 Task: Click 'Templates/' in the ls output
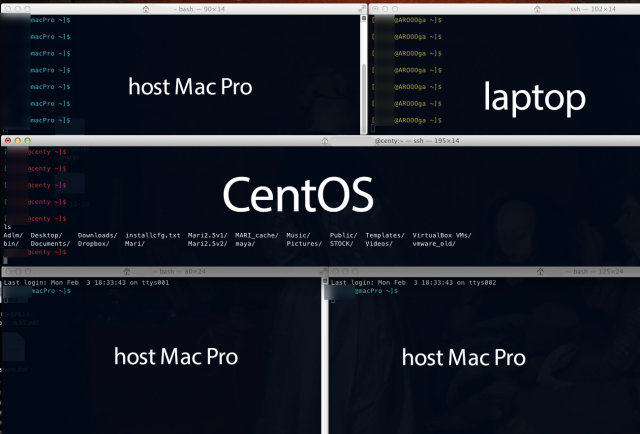(x=385, y=235)
